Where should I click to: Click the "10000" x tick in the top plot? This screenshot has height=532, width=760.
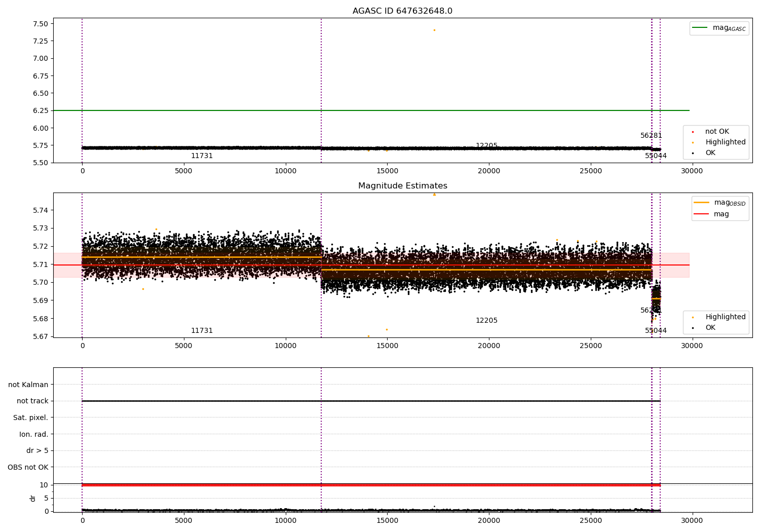285,171
